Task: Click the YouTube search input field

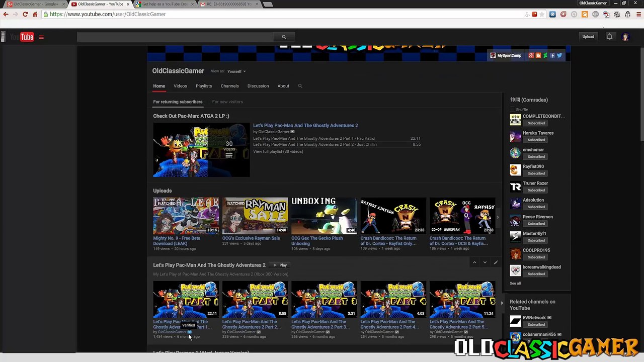Action: tap(175, 37)
